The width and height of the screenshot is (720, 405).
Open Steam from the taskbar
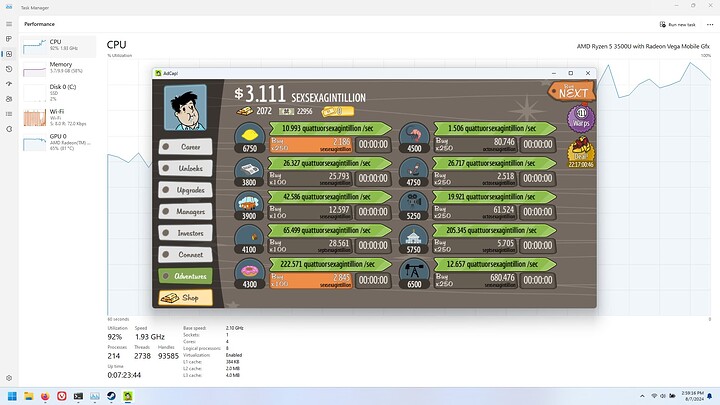[x=111, y=396]
